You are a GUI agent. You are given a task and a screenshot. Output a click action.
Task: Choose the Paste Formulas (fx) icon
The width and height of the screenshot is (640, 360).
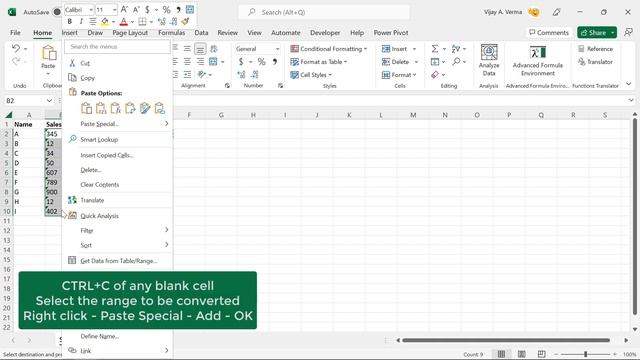tap(116, 108)
